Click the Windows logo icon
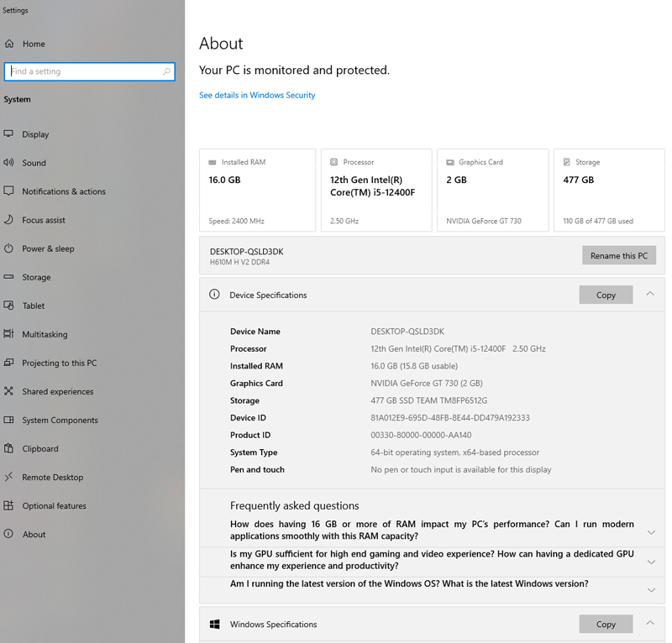 (x=215, y=625)
